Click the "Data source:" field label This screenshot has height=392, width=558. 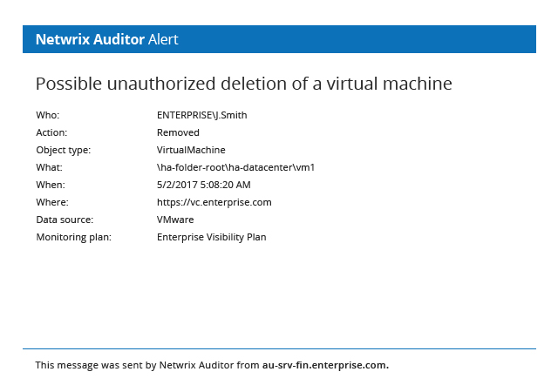click(x=65, y=220)
